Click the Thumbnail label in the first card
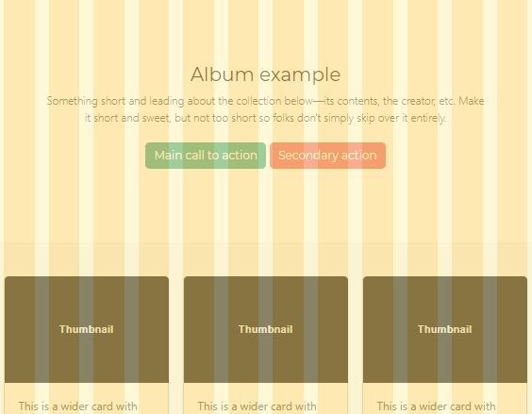 pos(87,329)
